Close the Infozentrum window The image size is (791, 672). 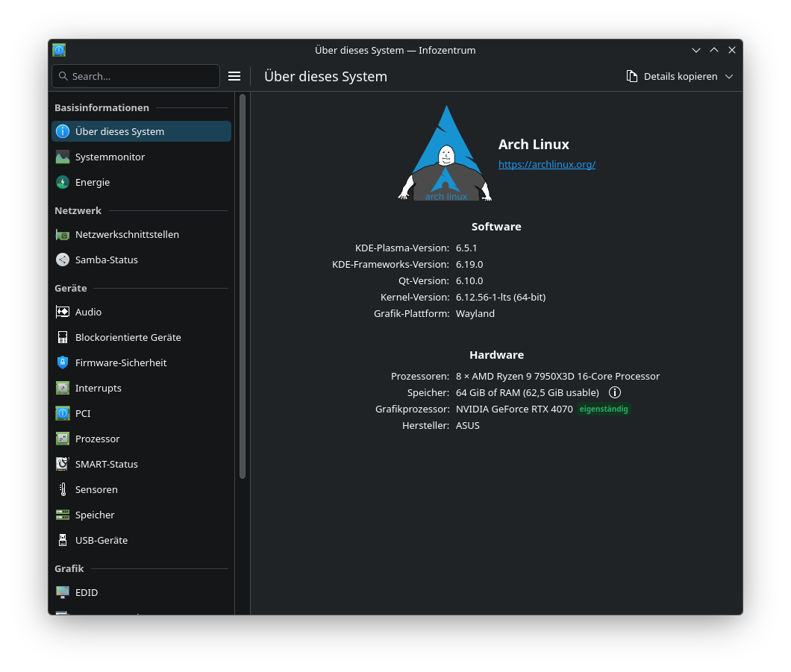coord(732,51)
